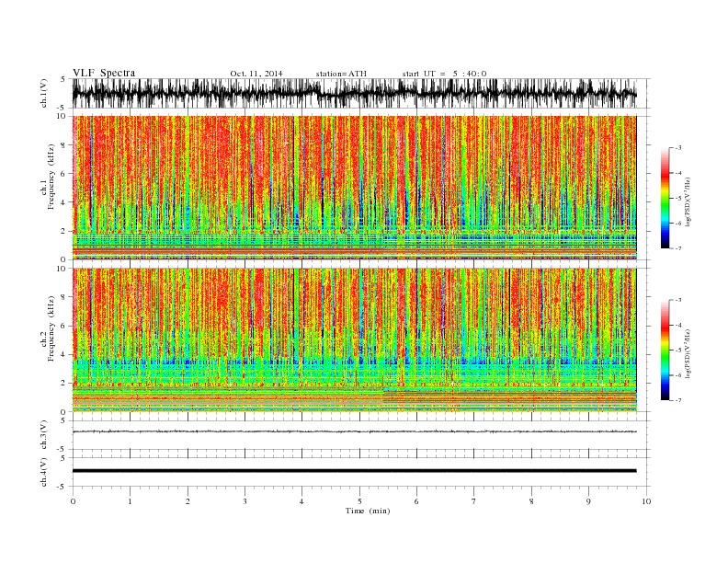Click the 5 tick on the ch.1(V) axis
This screenshot has width=728, height=563.
(63, 80)
